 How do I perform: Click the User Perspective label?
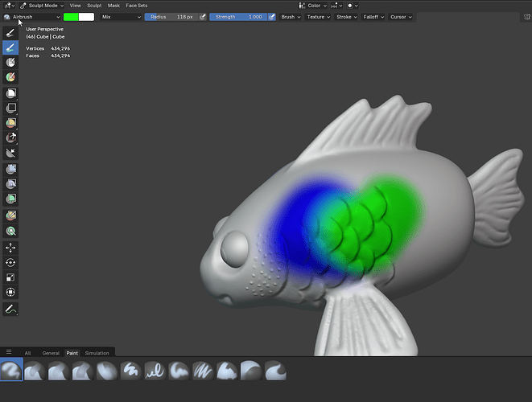[45, 29]
